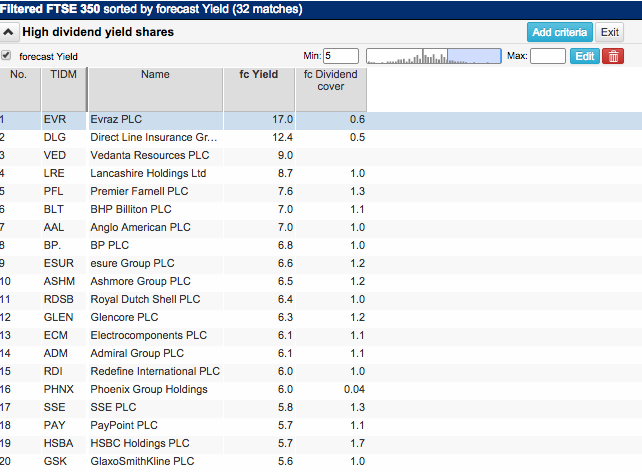
Task: Select Ashmore Group PLC name
Action: click(140, 282)
